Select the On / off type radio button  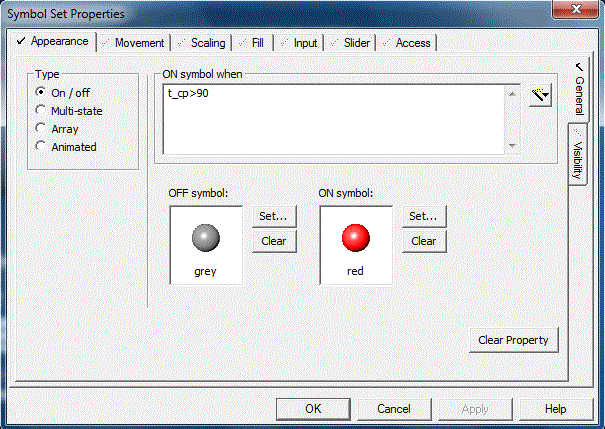tap(41, 93)
